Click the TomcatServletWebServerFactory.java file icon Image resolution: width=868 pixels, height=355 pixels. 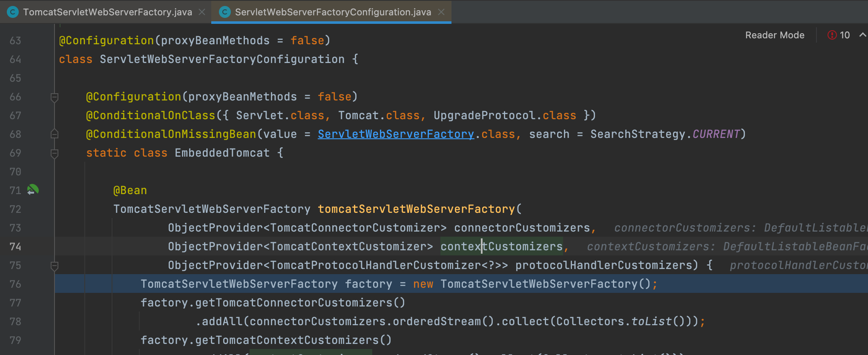point(13,12)
